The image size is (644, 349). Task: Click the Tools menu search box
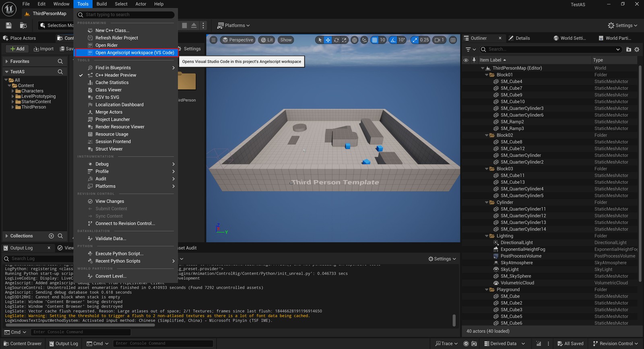click(x=126, y=14)
